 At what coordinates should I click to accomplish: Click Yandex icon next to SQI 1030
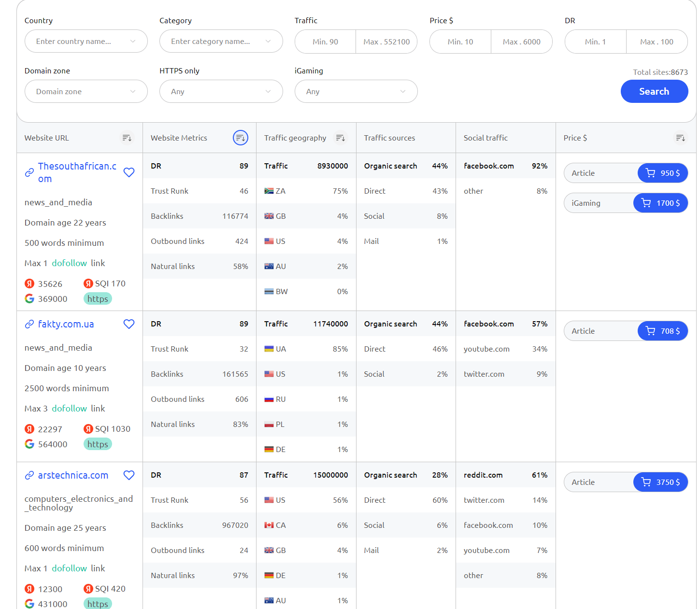(x=88, y=429)
